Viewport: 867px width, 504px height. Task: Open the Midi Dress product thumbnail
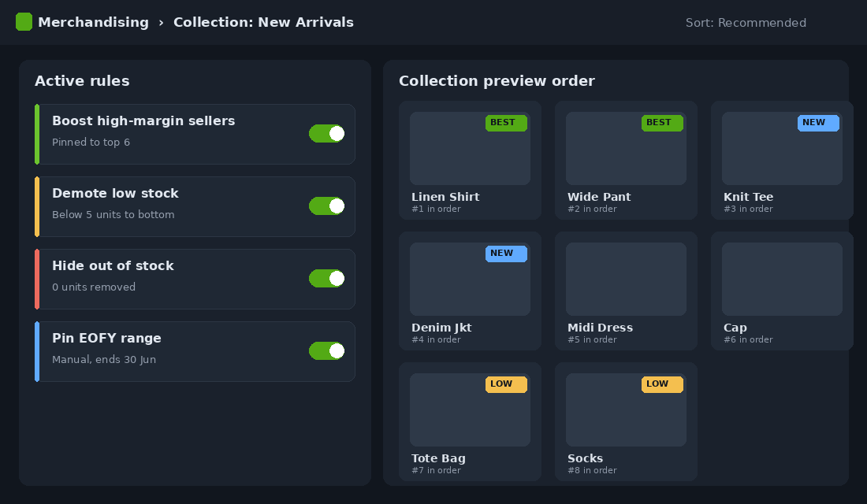point(626,279)
